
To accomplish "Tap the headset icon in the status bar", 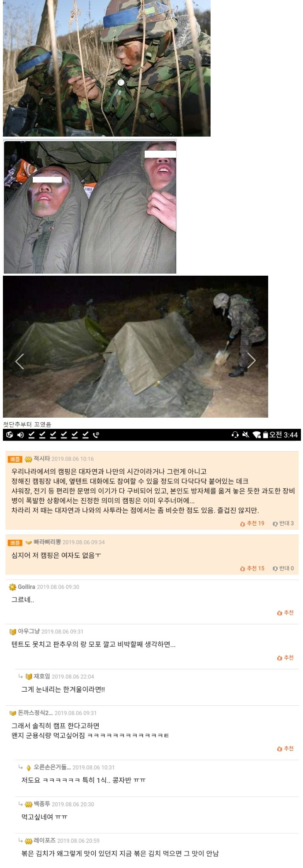I will point(235,435).
